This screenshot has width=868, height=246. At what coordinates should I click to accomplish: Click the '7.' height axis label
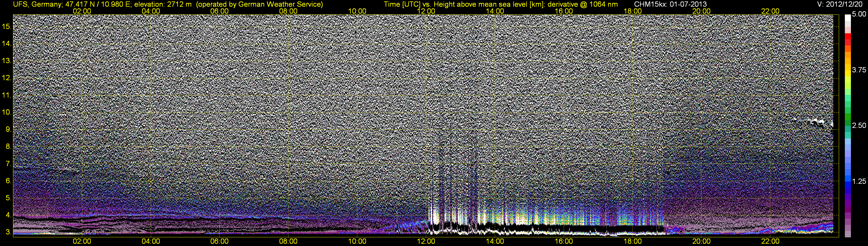click(9, 164)
